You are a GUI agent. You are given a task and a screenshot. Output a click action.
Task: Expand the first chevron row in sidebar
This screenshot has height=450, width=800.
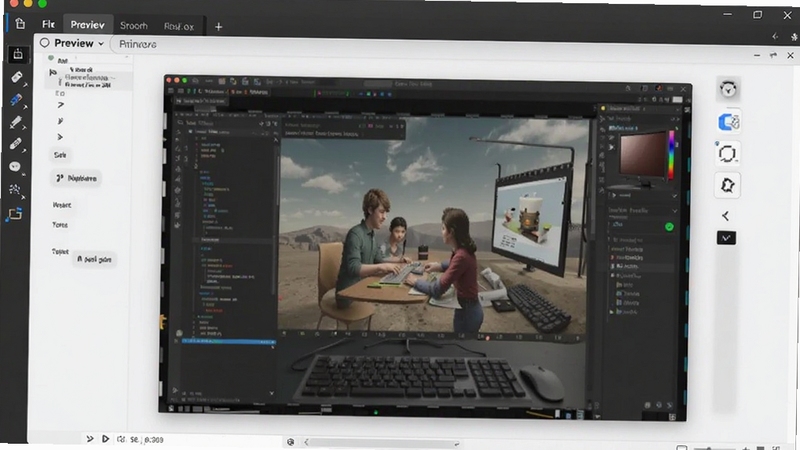click(x=60, y=105)
